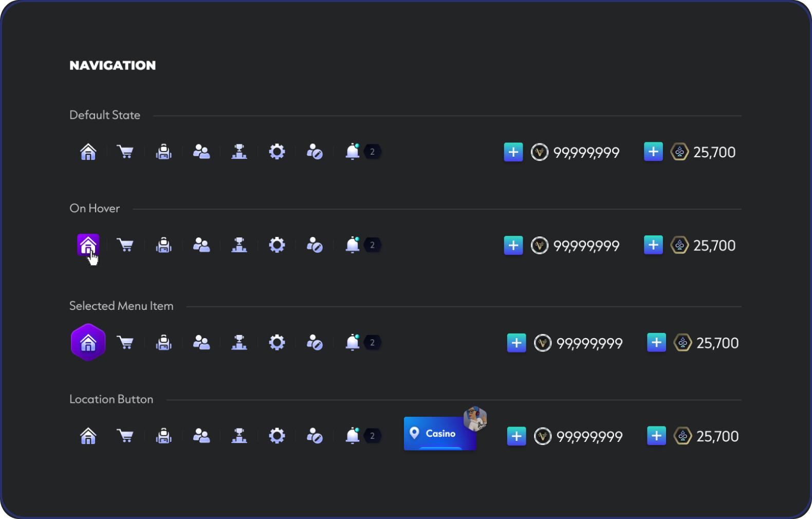812x519 pixels.
Task: Click the hexagon gem icon in Selected Menu Item row
Action: click(x=682, y=343)
